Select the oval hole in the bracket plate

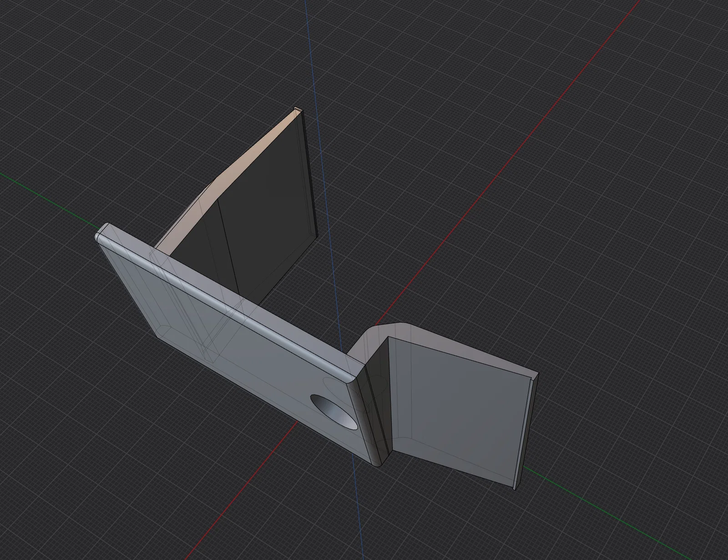334,411
